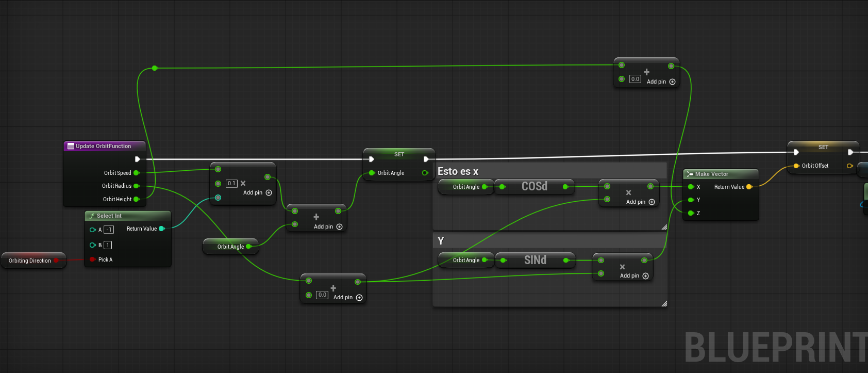Edit the 0.0 value in bottom add node
This screenshot has height=373, width=868.
tap(322, 295)
